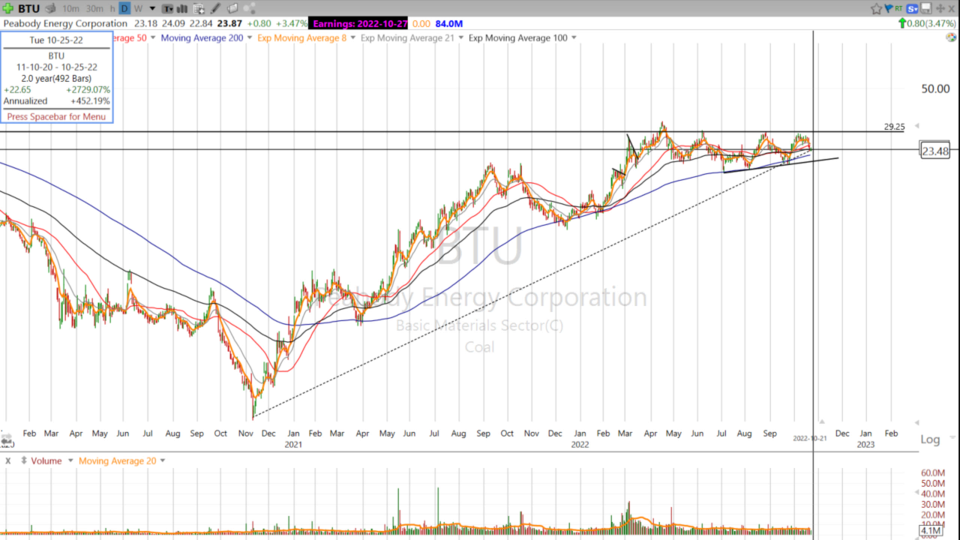Select the daily D timeframe
Viewport: 960px width, 540px height.
pyautogui.click(x=124, y=9)
